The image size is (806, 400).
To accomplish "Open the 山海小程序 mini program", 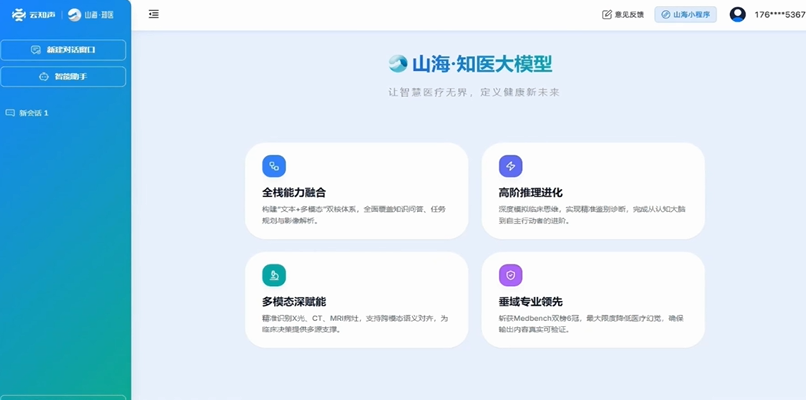I will [686, 15].
